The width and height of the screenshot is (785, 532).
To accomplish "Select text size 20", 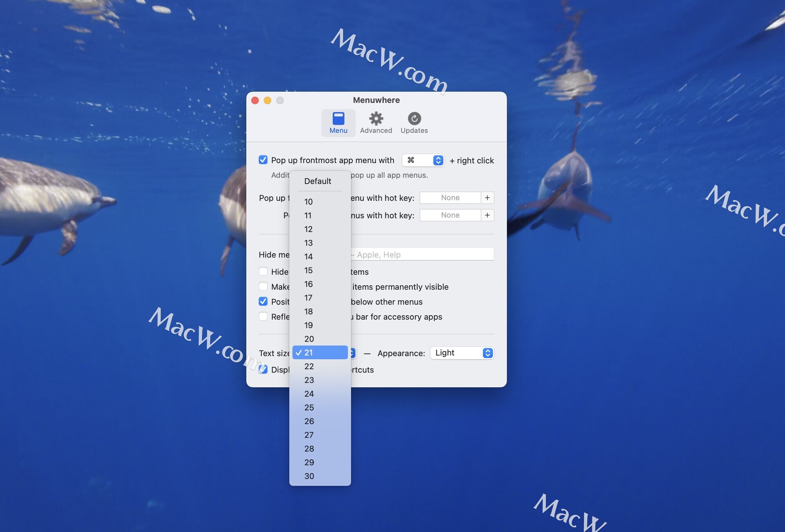I will pyautogui.click(x=320, y=339).
